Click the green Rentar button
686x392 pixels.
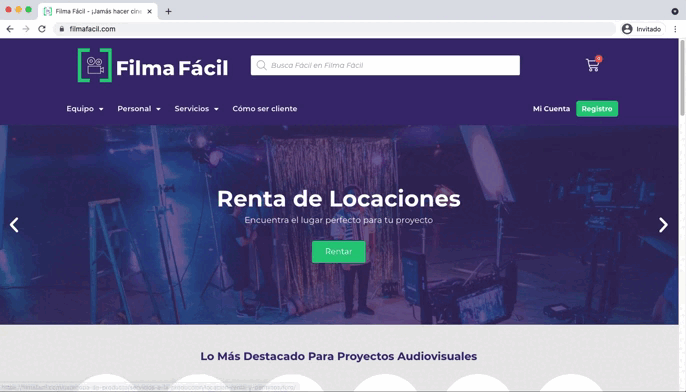click(x=339, y=252)
